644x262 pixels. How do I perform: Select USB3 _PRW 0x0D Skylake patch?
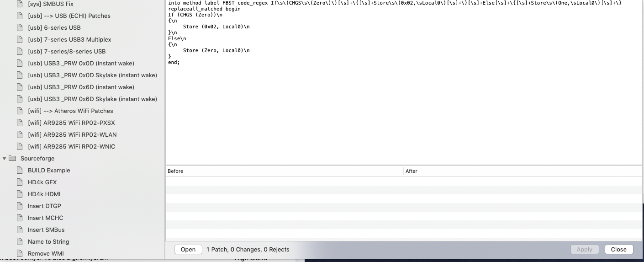[x=92, y=75]
